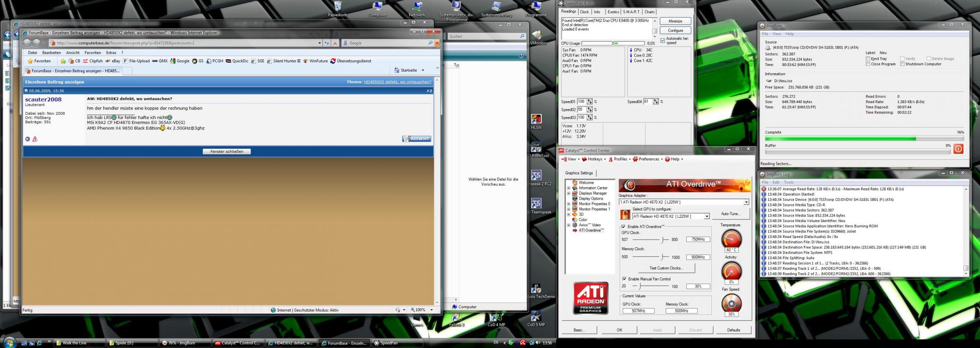Check Close Program in ImgBurn
Image resolution: width=980 pixels, height=348 pixels.
[x=868, y=64]
